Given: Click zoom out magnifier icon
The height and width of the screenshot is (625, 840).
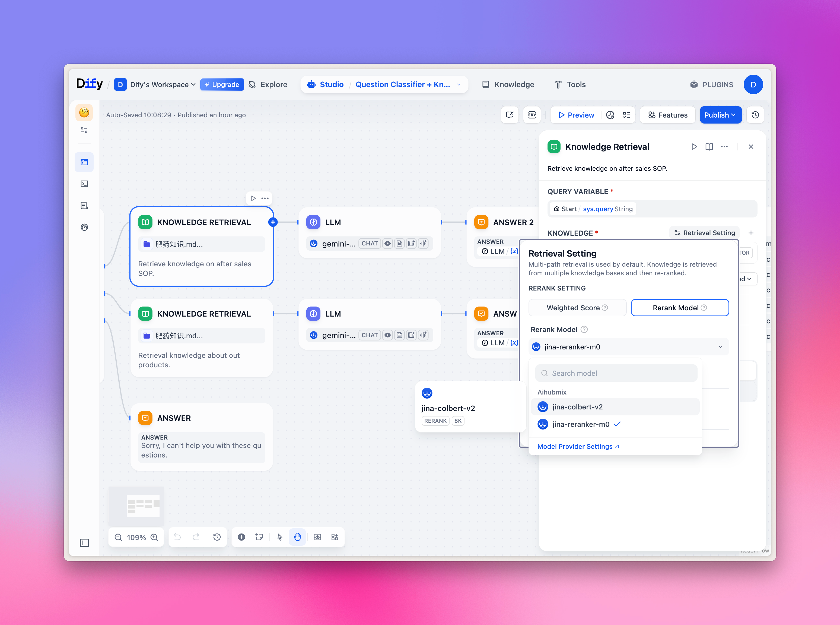Looking at the screenshot, I should point(118,537).
